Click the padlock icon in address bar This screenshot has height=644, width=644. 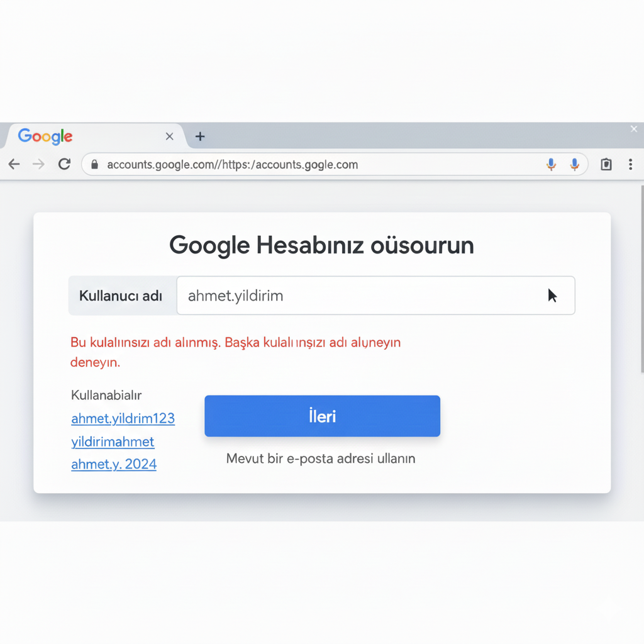pos(95,165)
